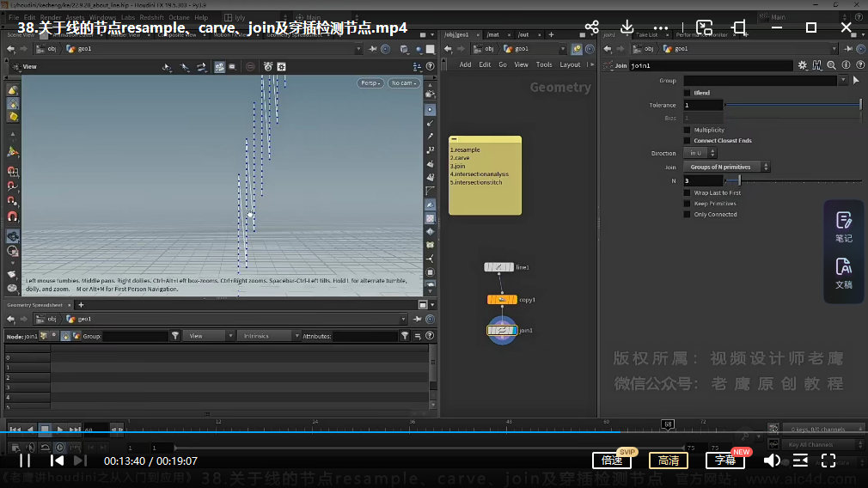Select the Geometry Spreadsheet tab

(x=34, y=305)
